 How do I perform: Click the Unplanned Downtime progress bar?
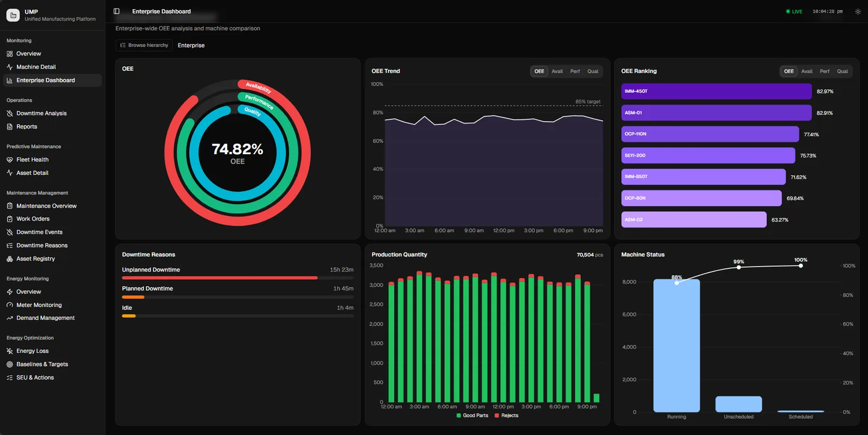(238, 278)
